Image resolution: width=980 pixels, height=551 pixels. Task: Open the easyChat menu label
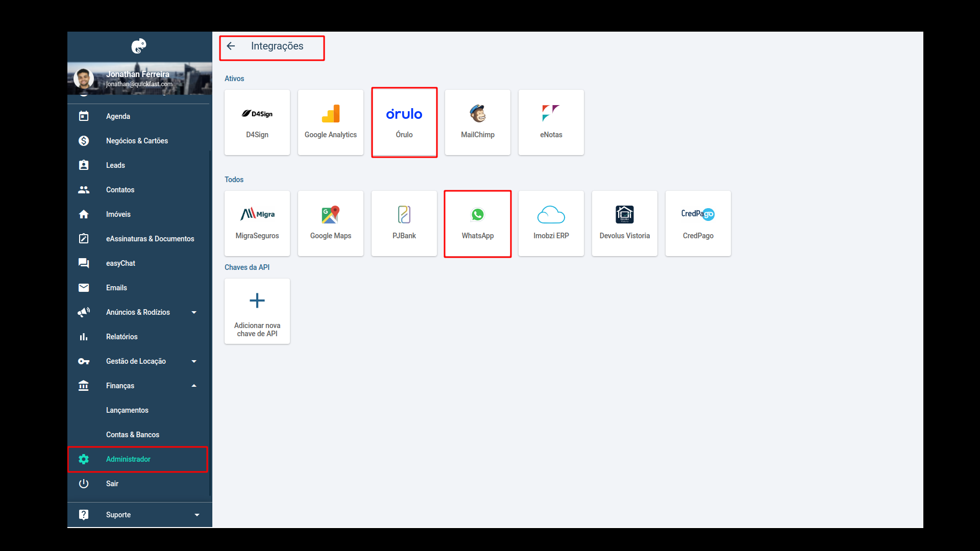pyautogui.click(x=120, y=263)
